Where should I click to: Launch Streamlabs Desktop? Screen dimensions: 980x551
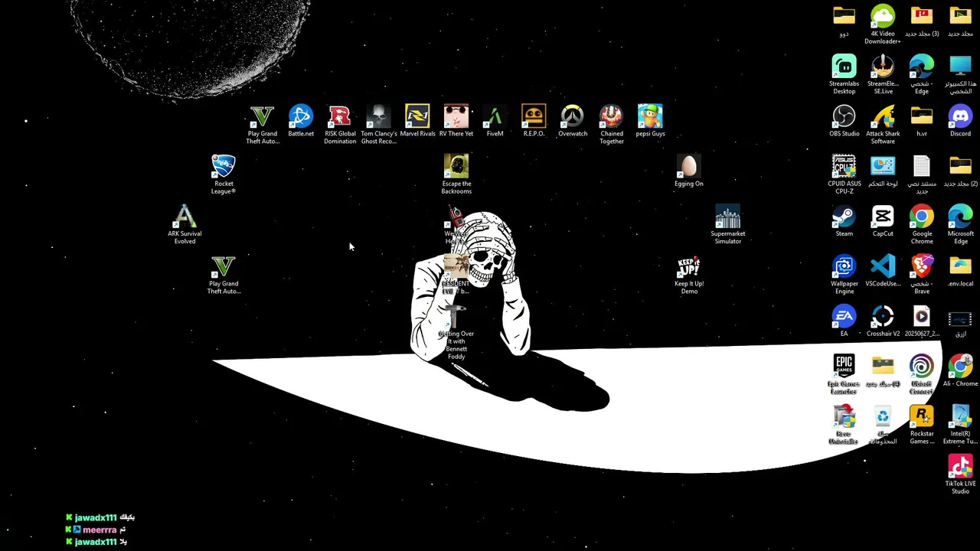(844, 74)
